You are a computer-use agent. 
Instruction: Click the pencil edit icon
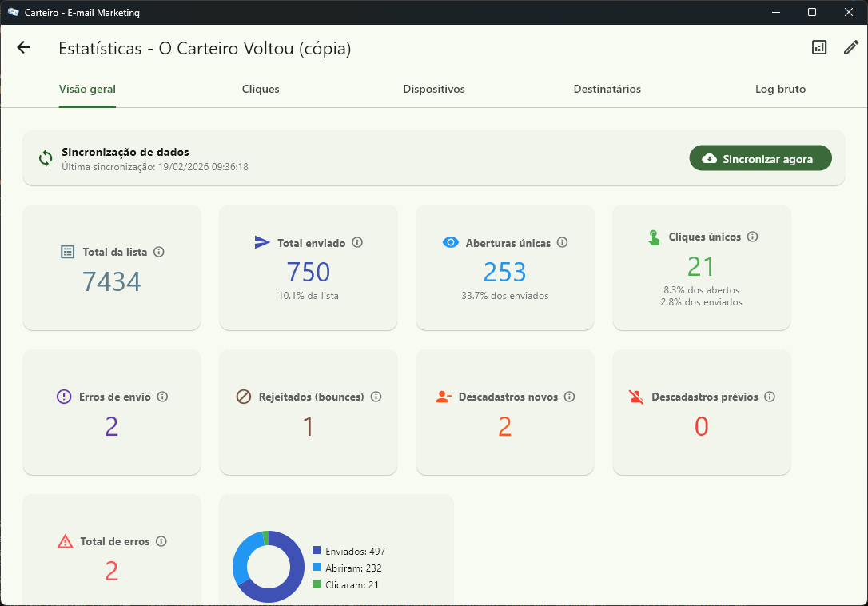[x=851, y=48]
